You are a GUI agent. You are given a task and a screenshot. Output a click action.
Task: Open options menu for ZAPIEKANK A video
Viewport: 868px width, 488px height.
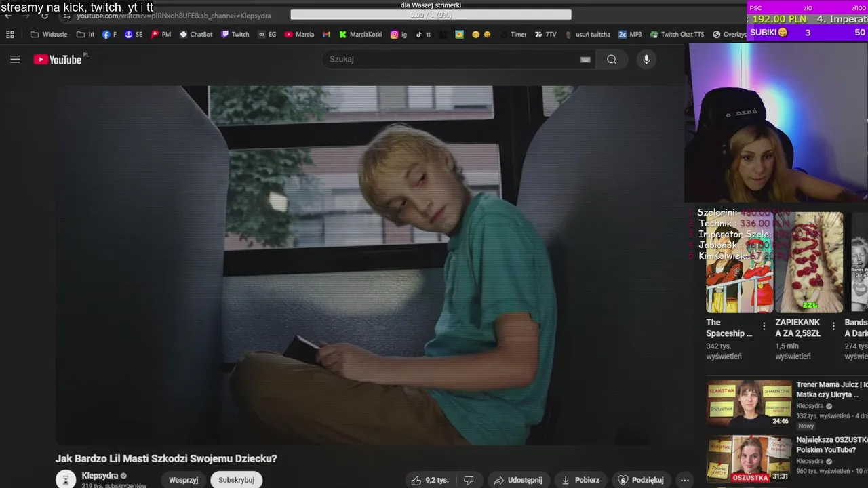(x=833, y=326)
